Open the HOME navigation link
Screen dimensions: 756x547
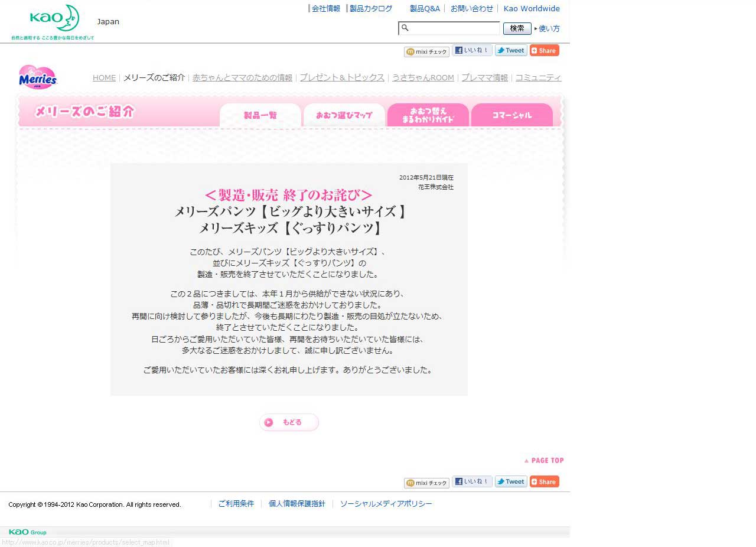click(104, 78)
